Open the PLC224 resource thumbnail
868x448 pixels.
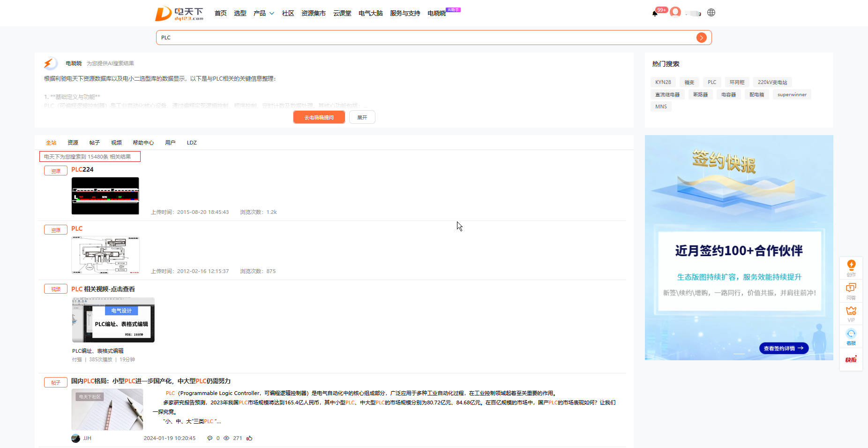pos(105,196)
